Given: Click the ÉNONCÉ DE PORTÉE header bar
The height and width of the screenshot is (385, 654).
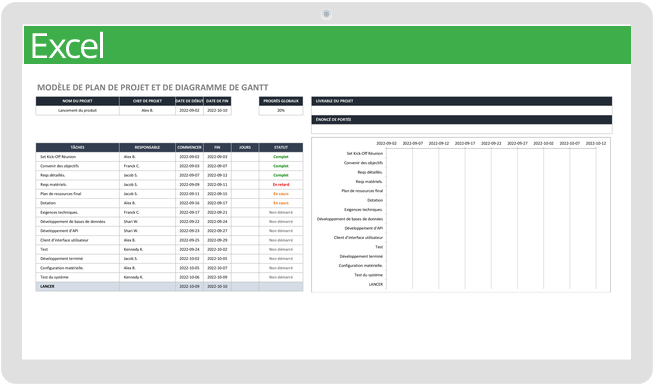Looking at the screenshot, I should (x=462, y=120).
